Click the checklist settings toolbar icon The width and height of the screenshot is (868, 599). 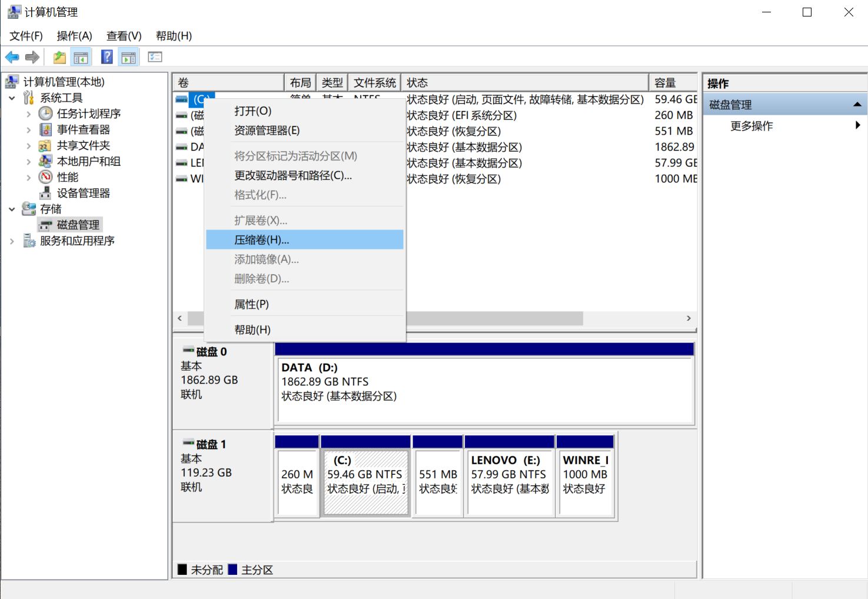(155, 57)
